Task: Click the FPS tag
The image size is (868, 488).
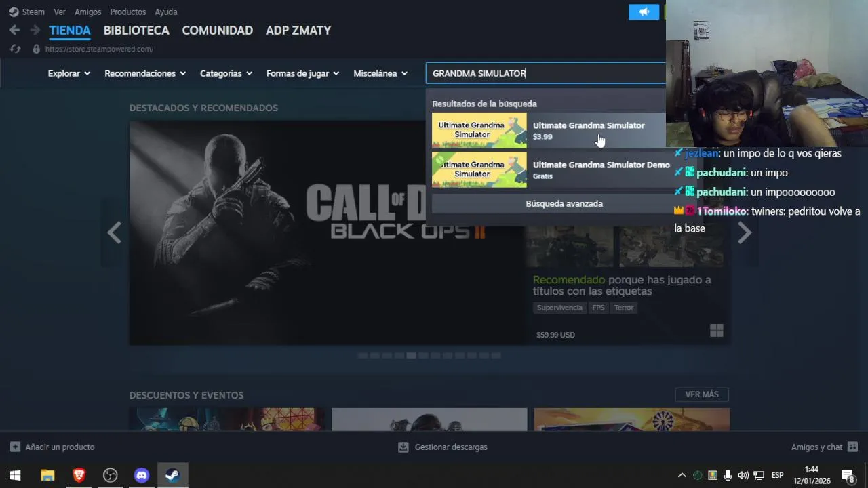Action: pos(598,308)
